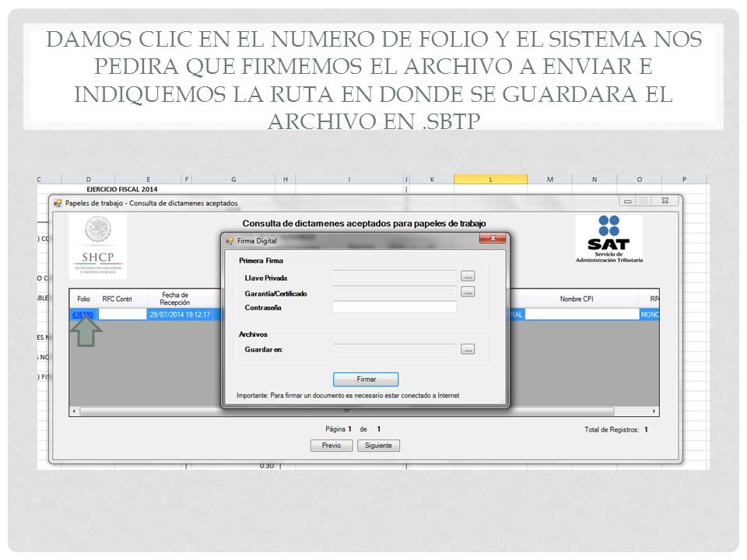Click the Fecha de Recepción column header
747x560 pixels.
click(x=175, y=299)
